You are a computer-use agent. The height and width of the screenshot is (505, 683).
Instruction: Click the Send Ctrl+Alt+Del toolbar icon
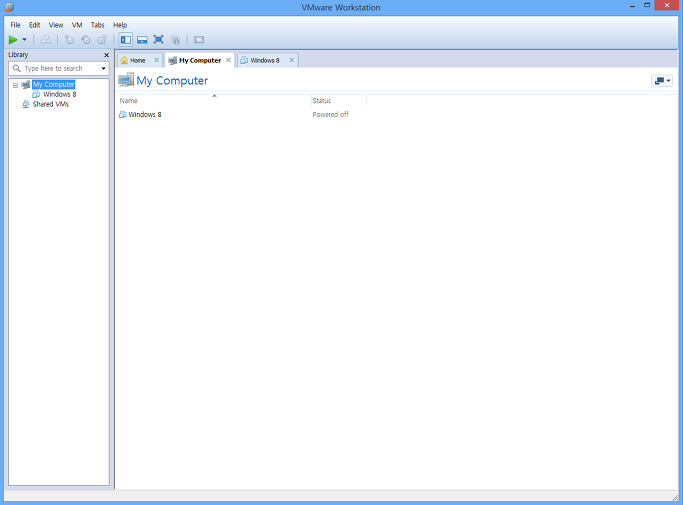point(45,40)
